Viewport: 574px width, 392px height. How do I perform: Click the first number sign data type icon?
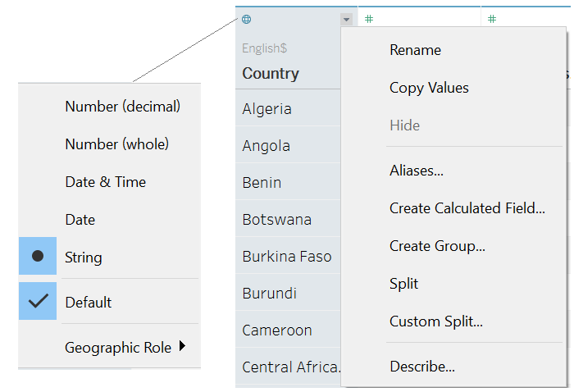(x=369, y=19)
